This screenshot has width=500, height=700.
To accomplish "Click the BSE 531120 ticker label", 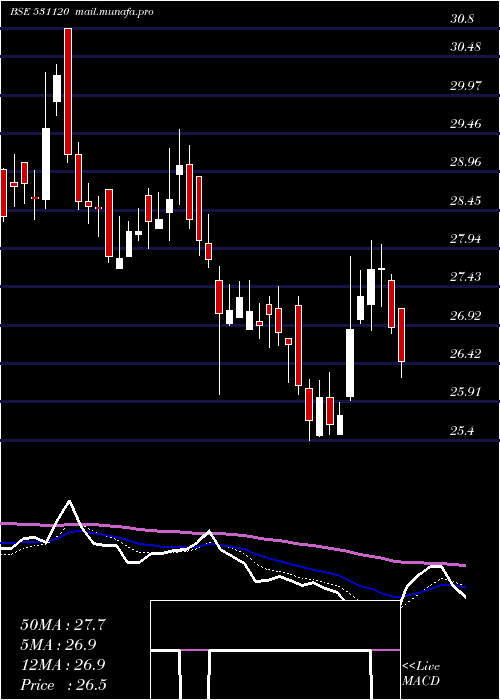I will click(x=39, y=12).
